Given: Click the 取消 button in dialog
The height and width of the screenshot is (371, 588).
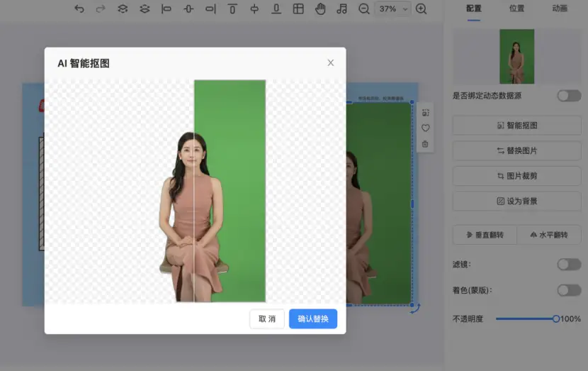Looking at the screenshot, I should coord(267,319).
